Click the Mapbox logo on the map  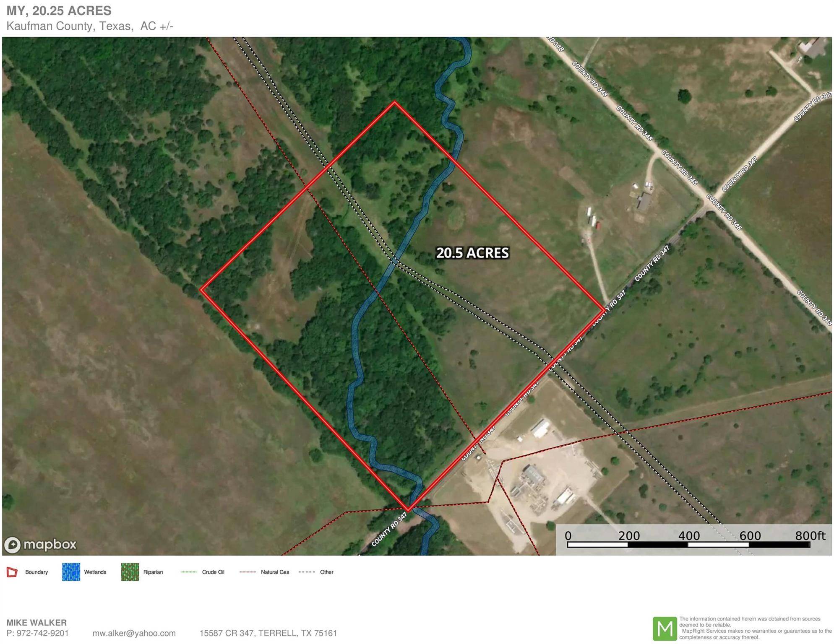coord(40,545)
